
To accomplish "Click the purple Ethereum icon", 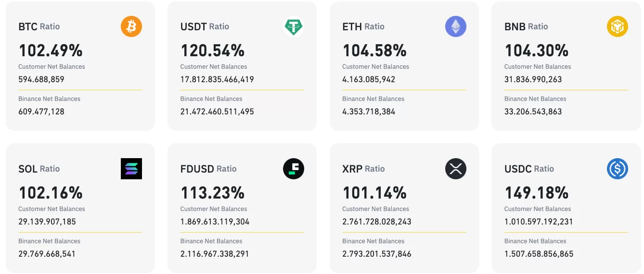I will pyautogui.click(x=455, y=26).
